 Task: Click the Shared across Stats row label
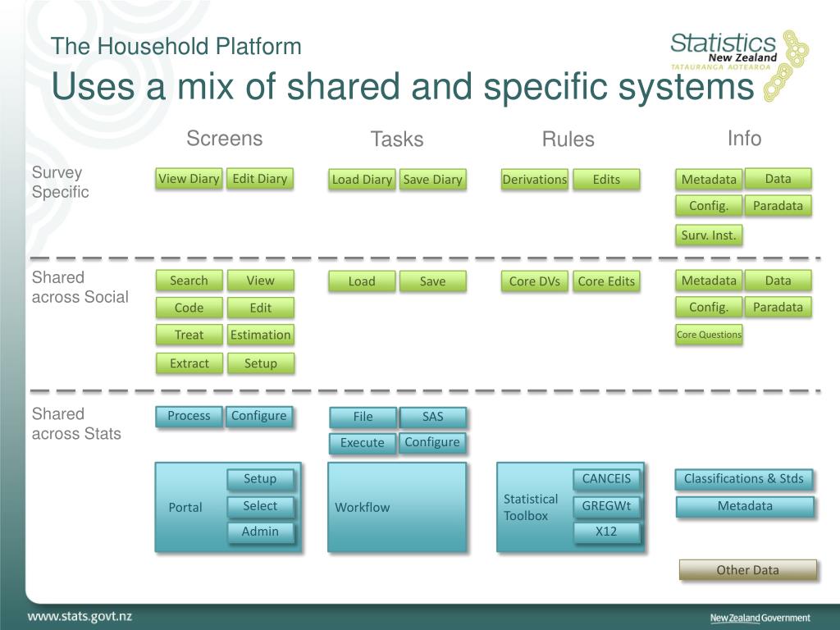click(x=76, y=424)
